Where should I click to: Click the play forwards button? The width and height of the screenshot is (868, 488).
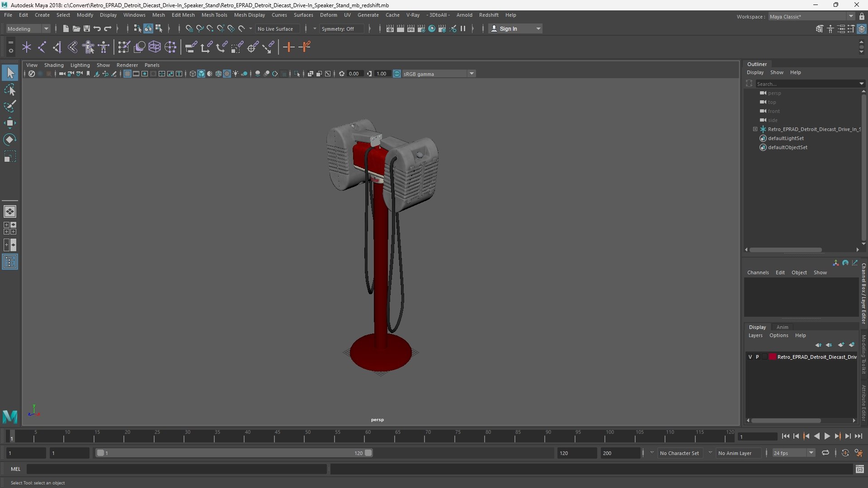click(x=827, y=436)
